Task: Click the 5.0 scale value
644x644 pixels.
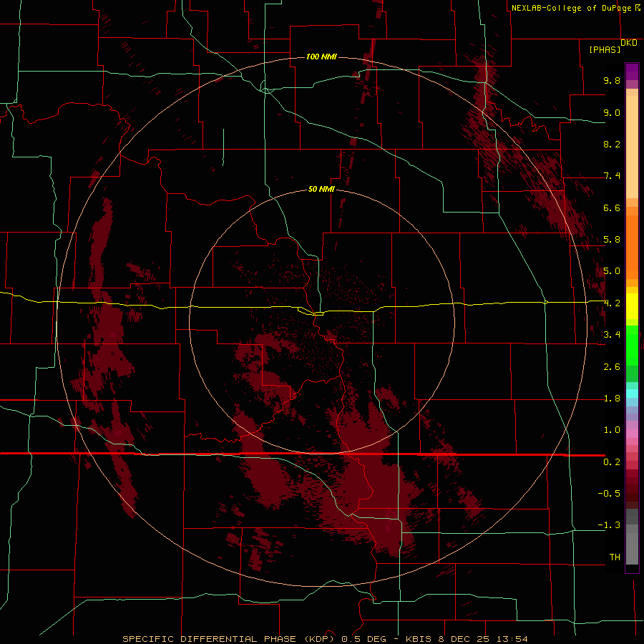Action: 612,271
